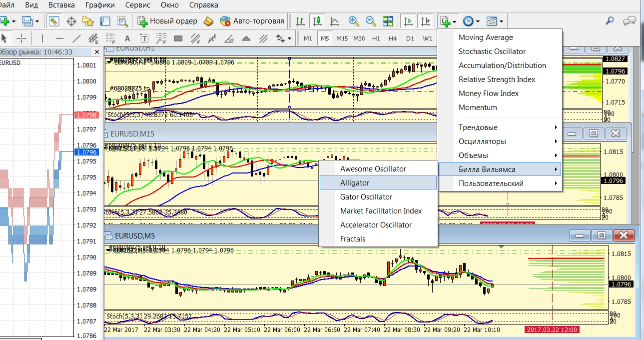Switch chart to candlesticks view
This screenshot has width=644, height=340.
click(x=317, y=21)
